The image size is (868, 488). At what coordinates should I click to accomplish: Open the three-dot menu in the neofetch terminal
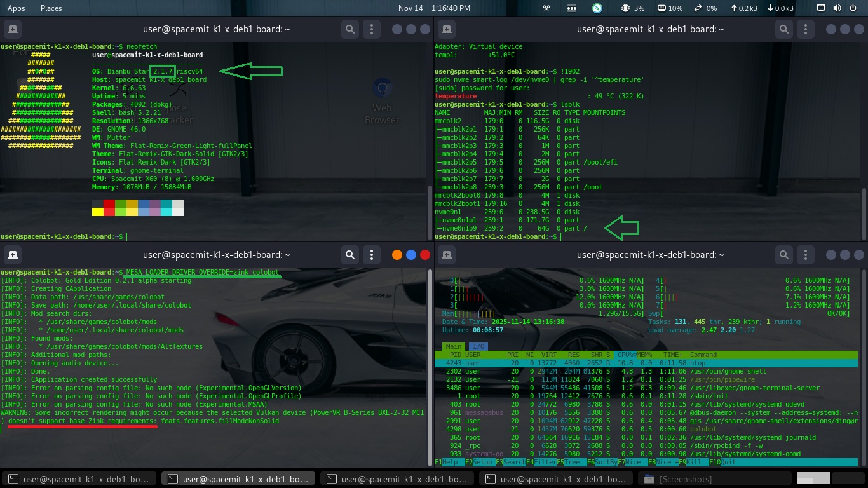[x=372, y=29]
